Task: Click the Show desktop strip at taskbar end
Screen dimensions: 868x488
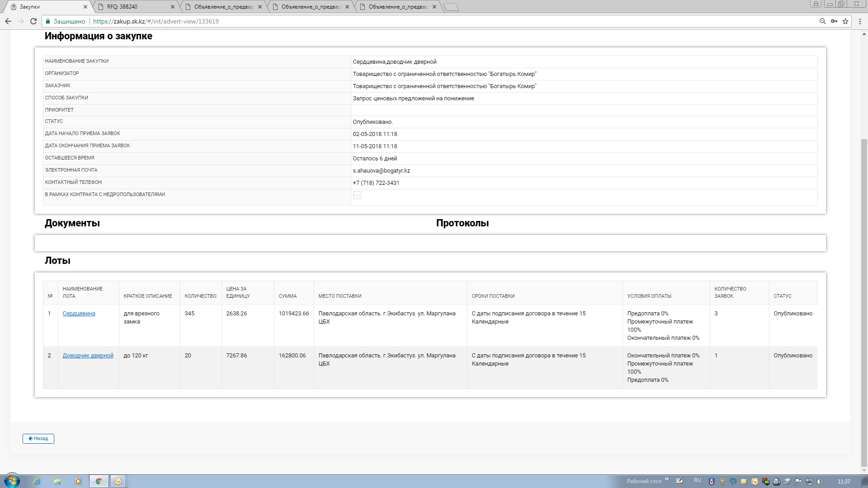Action: pos(864,482)
